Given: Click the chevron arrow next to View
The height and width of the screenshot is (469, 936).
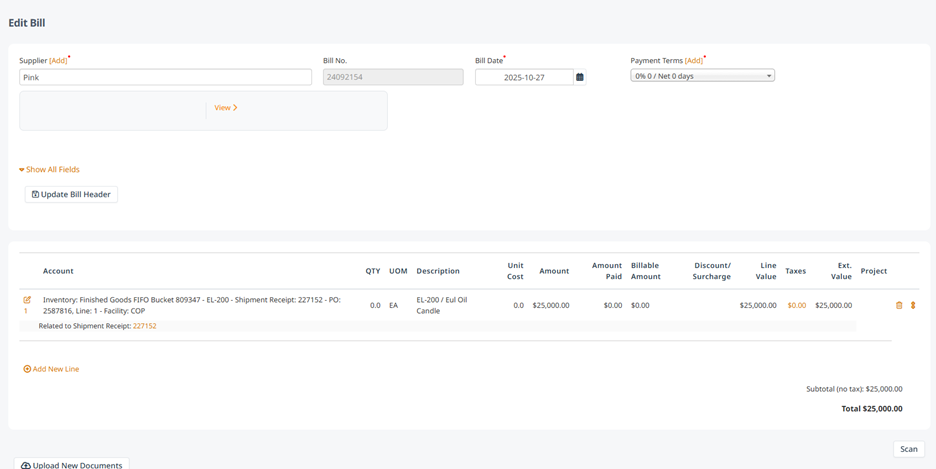Looking at the screenshot, I should click(235, 108).
